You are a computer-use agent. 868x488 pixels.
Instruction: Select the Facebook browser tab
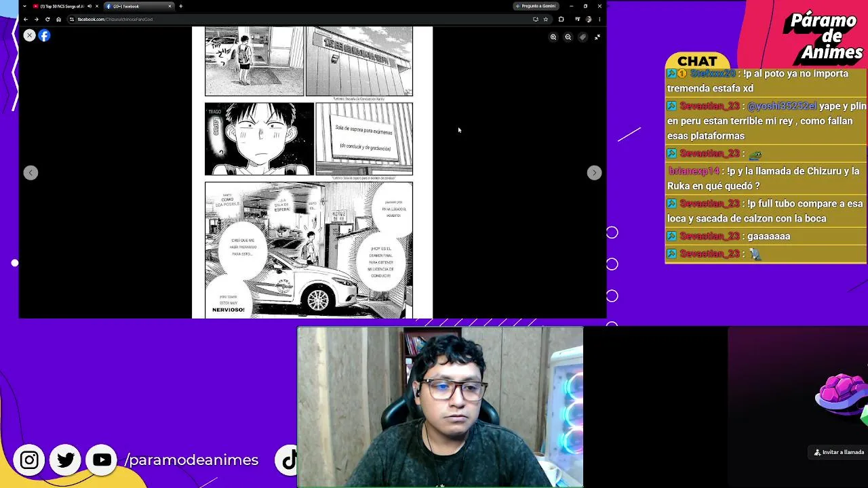[x=138, y=6]
